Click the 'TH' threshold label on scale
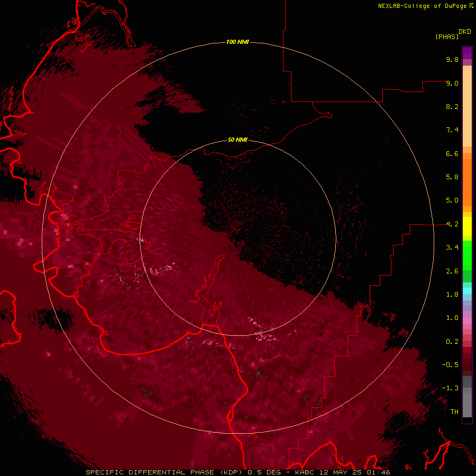 (x=454, y=412)
